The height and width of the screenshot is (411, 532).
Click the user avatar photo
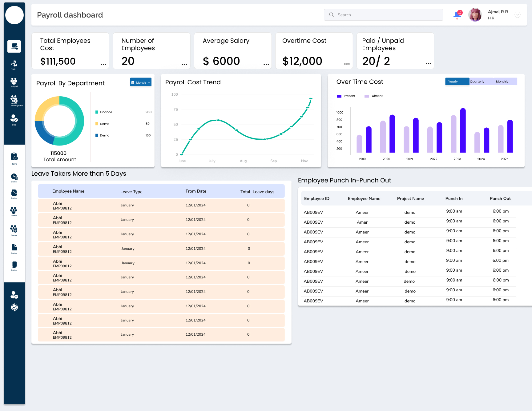(475, 15)
